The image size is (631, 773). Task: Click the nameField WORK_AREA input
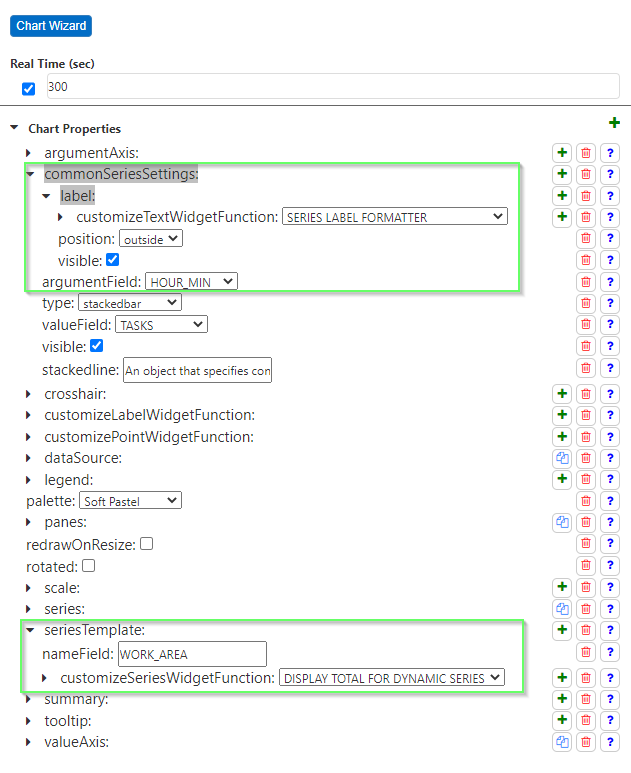(192, 654)
